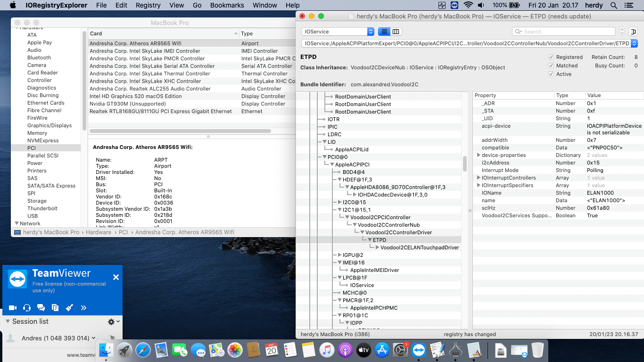
Task: Click the inspector panel icon beside search
Action: (x=633, y=32)
